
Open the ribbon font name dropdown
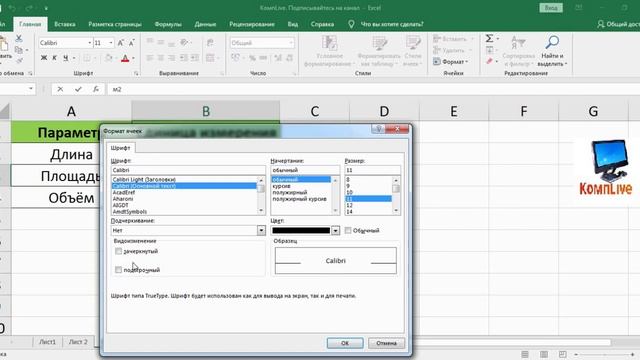[89, 43]
